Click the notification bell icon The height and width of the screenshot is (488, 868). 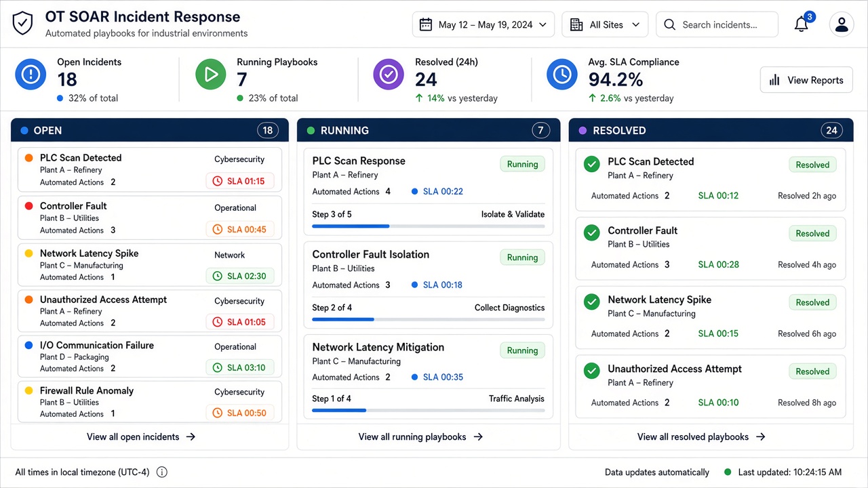(x=802, y=24)
